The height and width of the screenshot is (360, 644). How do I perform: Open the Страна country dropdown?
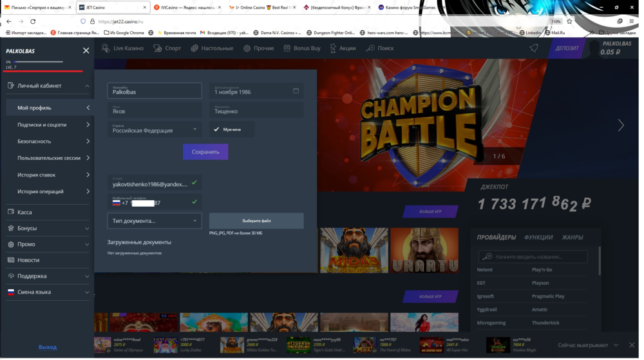155,129
